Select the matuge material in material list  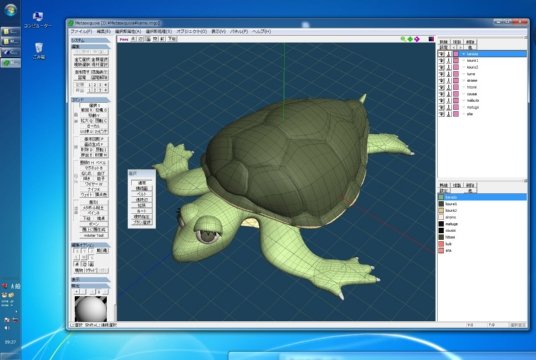[x=451, y=224]
